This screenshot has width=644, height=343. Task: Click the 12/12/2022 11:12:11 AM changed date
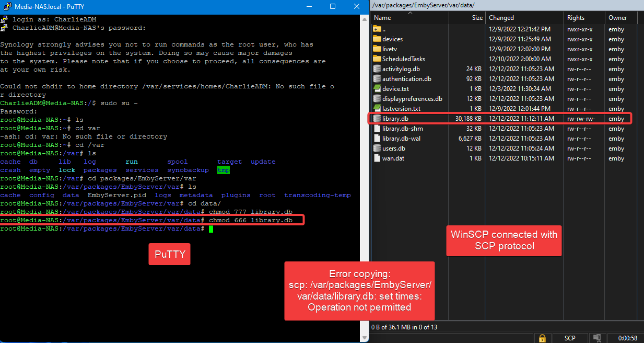point(521,119)
